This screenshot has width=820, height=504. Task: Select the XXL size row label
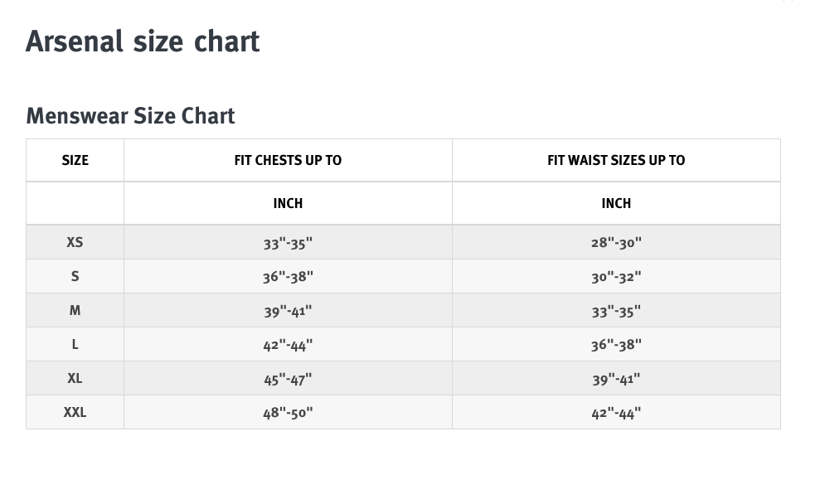pyautogui.click(x=75, y=413)
